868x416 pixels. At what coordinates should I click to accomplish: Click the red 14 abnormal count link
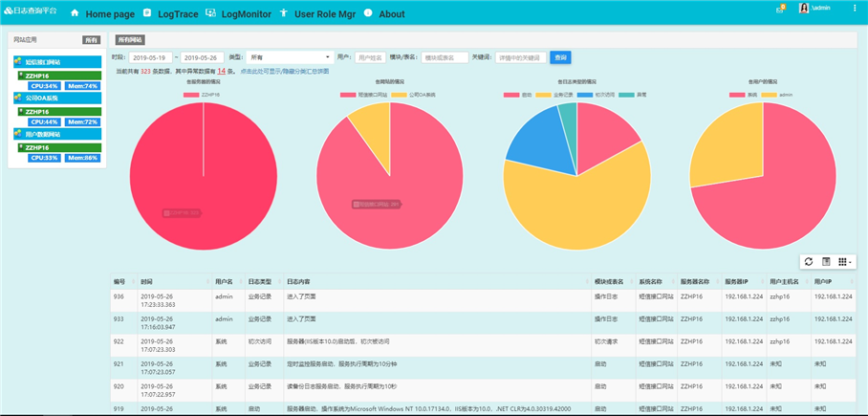(x=221, y=71)
